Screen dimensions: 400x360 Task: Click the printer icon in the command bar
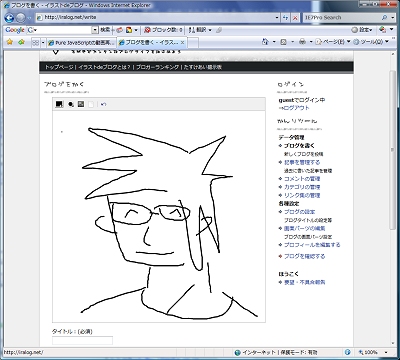302,42
